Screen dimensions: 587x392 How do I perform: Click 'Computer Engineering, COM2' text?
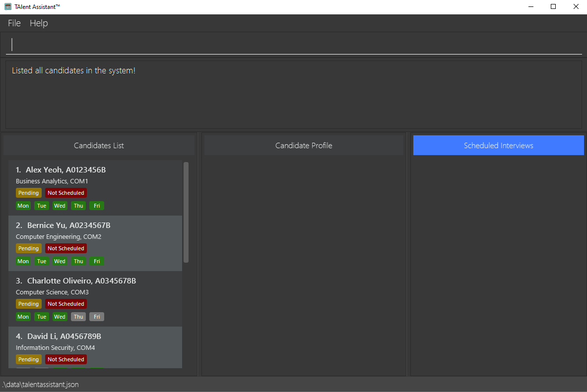pyautogui.click(x=59, y=237)
